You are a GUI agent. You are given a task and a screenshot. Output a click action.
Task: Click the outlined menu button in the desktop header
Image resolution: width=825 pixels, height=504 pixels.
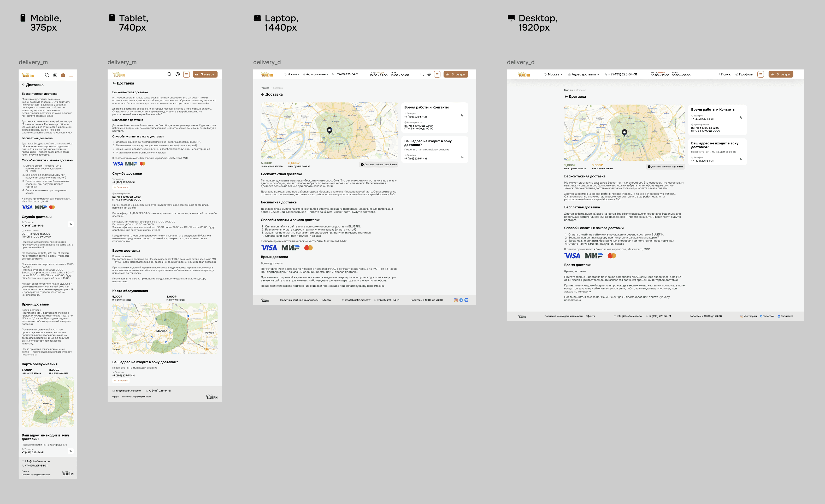(x=761, y=74)
